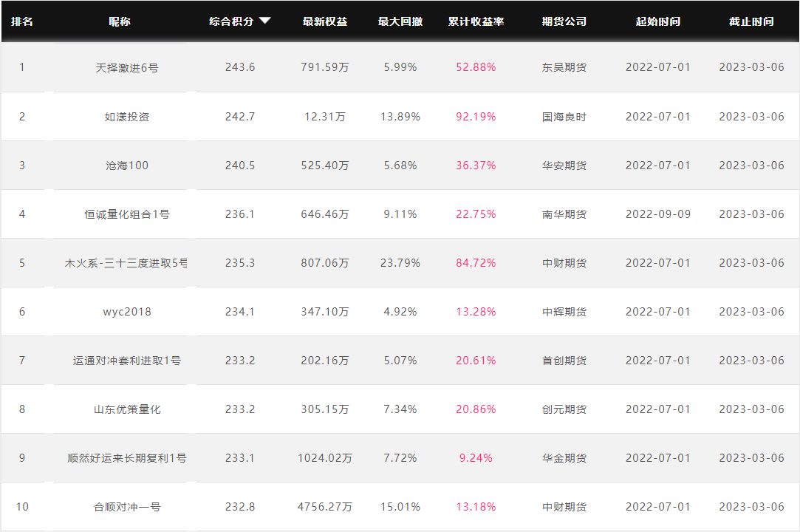
Task: Select the return rate 84.72%
Action: (x=476, y=263)
